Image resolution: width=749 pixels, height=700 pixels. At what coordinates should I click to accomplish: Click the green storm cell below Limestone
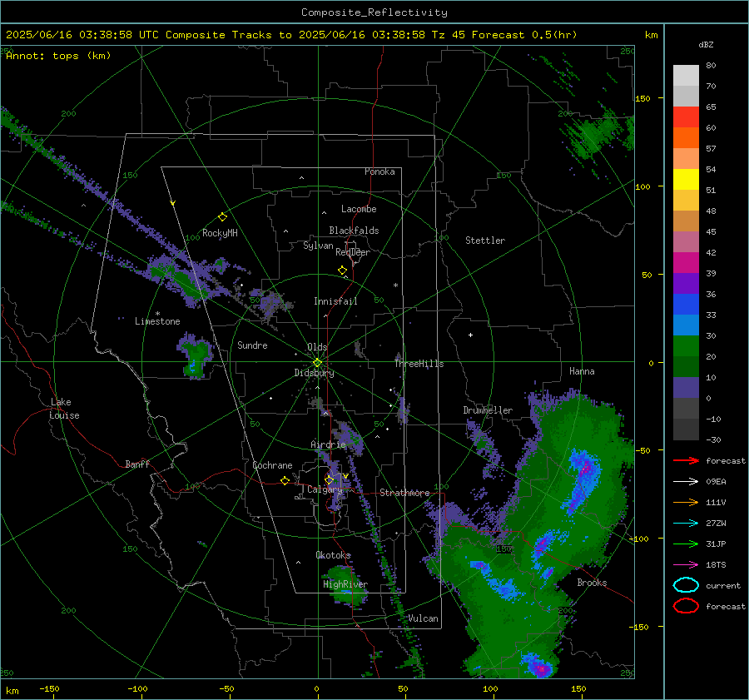point(195,356)
